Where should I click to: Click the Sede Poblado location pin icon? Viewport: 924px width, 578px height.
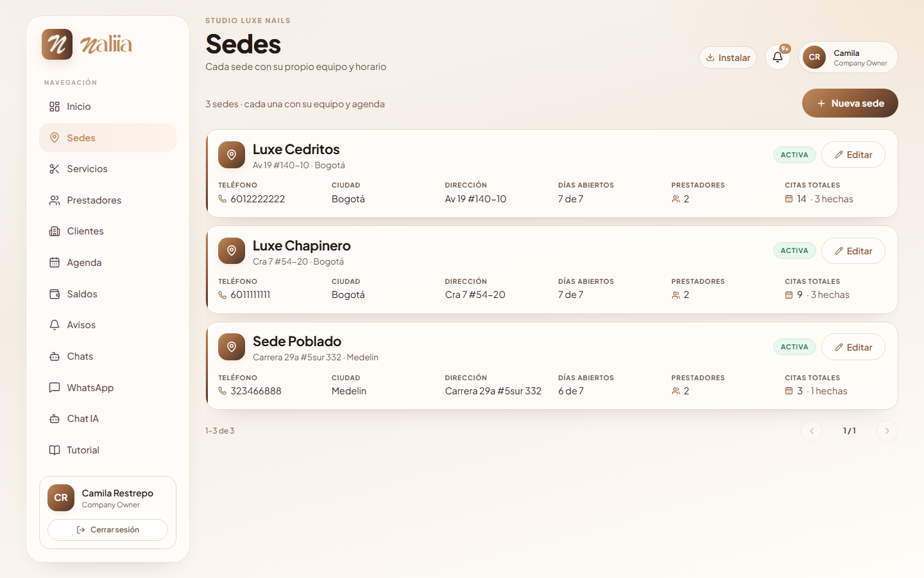232,347
